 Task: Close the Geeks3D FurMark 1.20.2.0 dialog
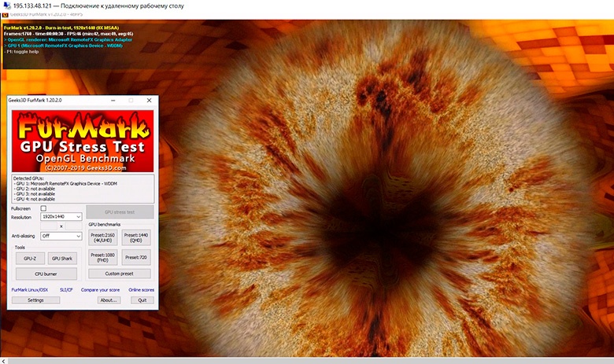pos(150,101)
